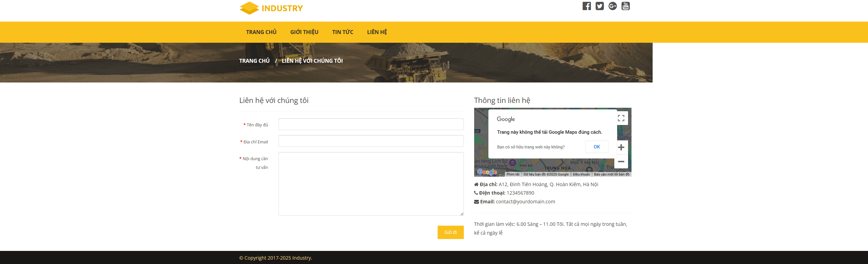The width and height of the screenshot is (868, 264).
Task: Open the Trang Chủ menu item
Action: click(x=261, y=32)
